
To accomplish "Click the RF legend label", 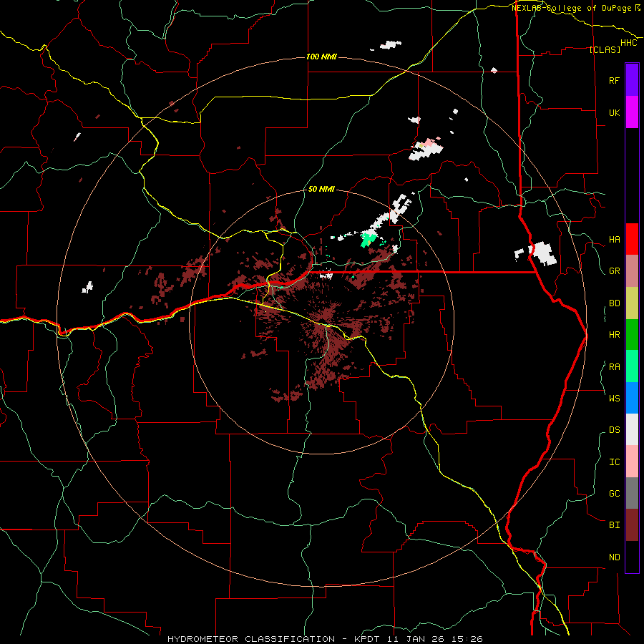I will [x=614, y=80].
